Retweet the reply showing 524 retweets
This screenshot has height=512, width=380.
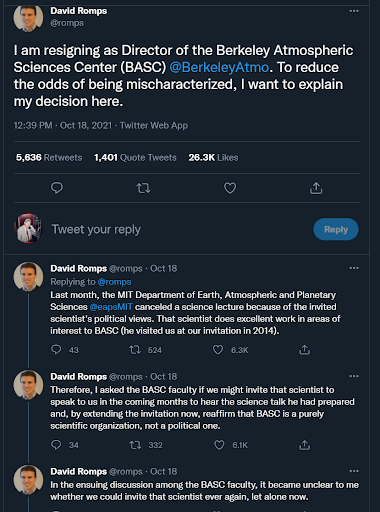[x=135, y=350]
